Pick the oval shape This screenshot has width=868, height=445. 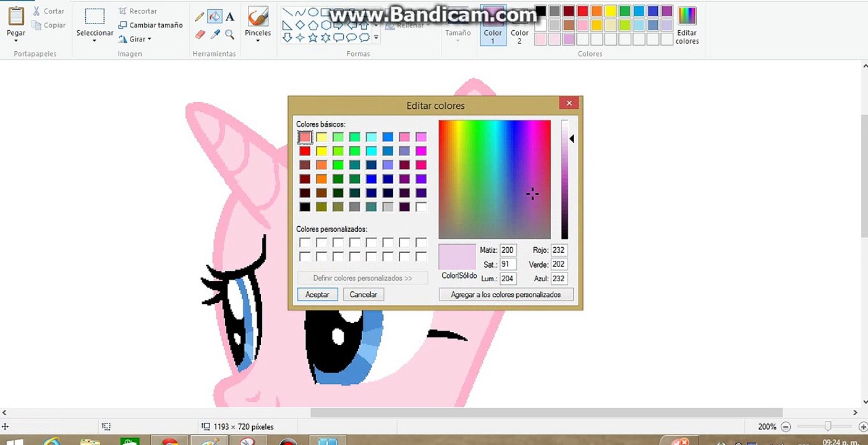click(313, 12)
